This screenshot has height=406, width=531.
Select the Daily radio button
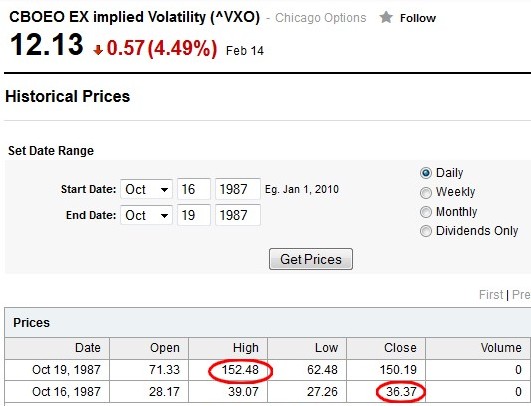426,173
